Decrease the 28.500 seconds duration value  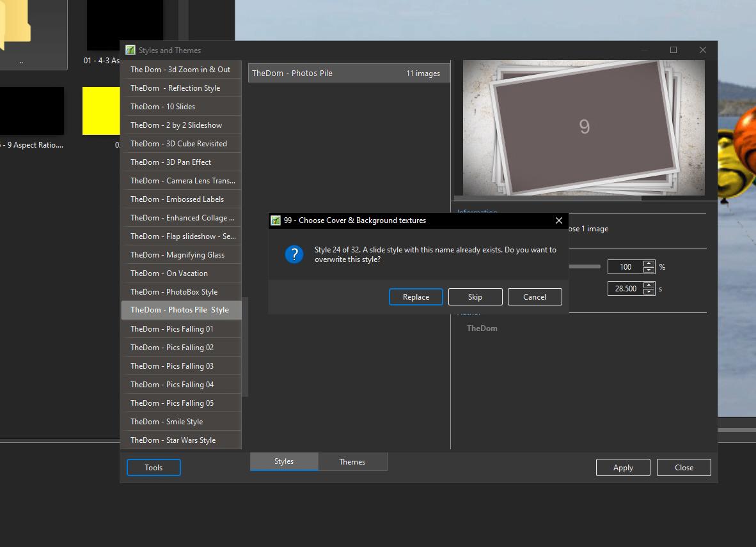click(x=649, y=292)
